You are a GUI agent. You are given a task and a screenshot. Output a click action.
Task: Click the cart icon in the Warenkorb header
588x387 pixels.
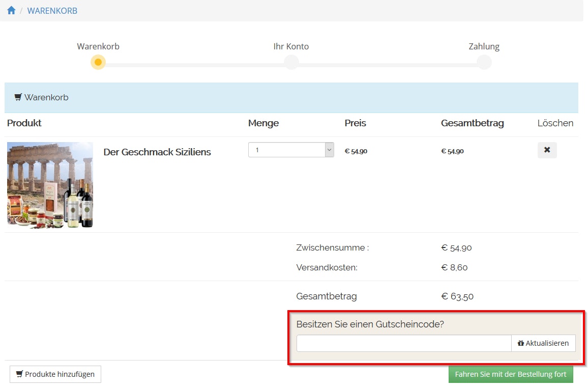tap(18, 97)
